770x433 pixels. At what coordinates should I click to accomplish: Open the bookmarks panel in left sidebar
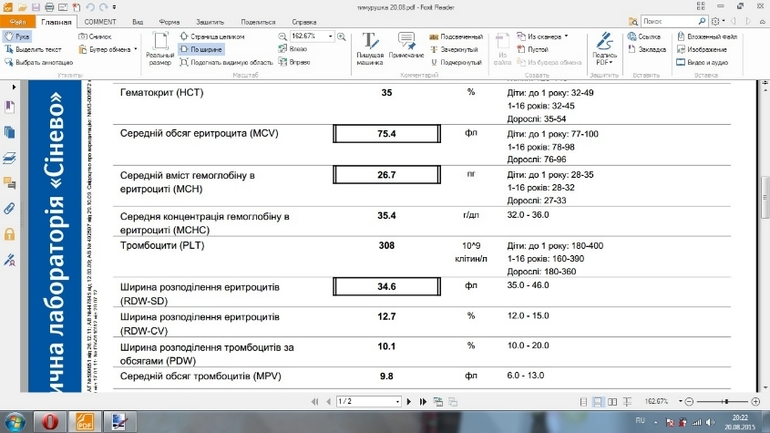[10, 107]
